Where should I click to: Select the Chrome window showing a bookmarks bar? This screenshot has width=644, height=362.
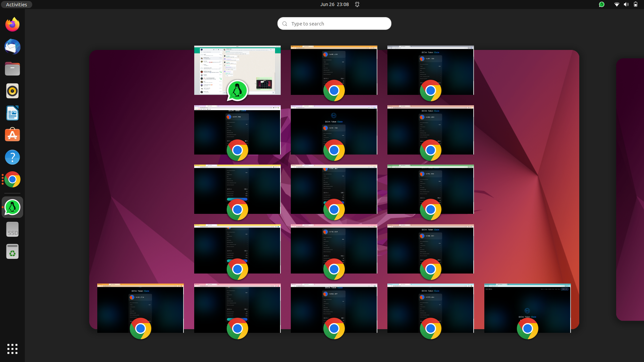pyautogui.click(x=237, y=130)
